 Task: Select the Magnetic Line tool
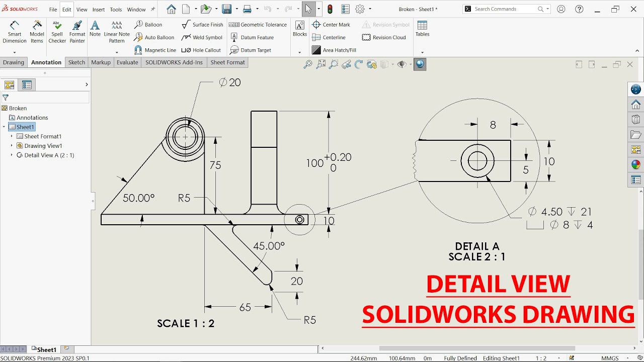pos(155,50)
